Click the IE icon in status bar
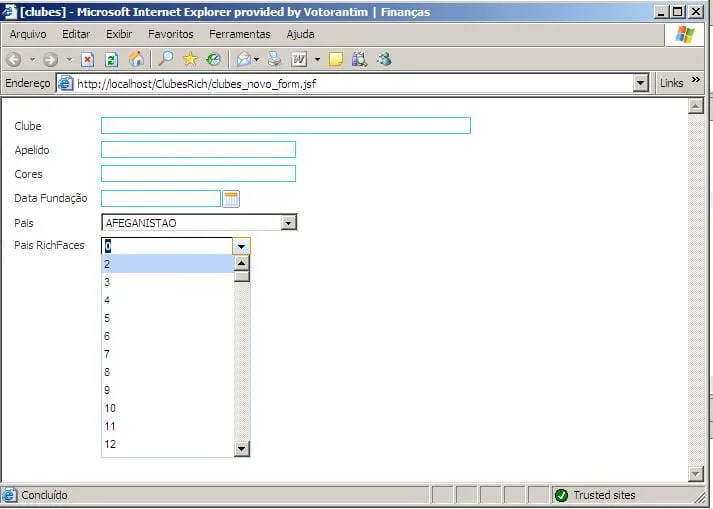The width and height of the screenshot is (713, 509). (10, 495)
